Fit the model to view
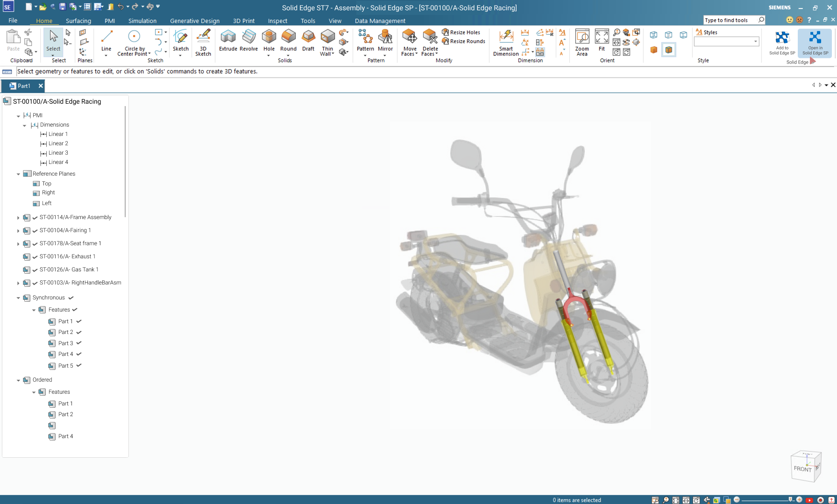The image size is (837, 504). [x=602, y=40]
